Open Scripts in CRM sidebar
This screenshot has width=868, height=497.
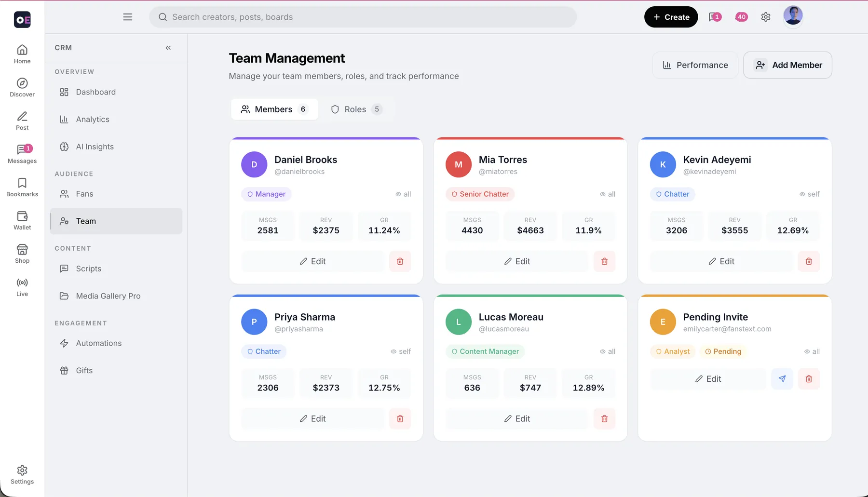pyautogui.click(x=116, y=269)
